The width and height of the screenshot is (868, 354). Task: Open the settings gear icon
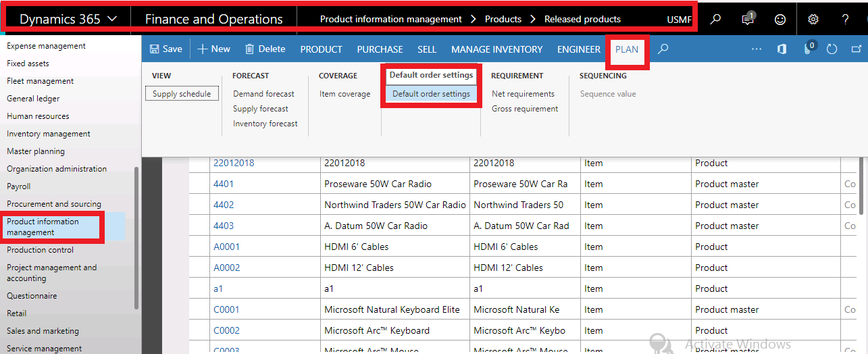coord(813,20)
